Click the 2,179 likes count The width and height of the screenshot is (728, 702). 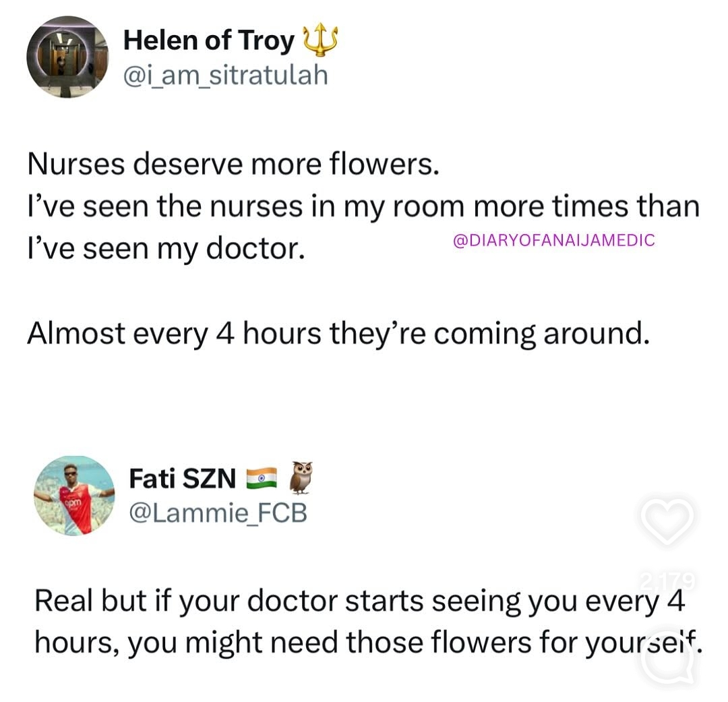667,579
